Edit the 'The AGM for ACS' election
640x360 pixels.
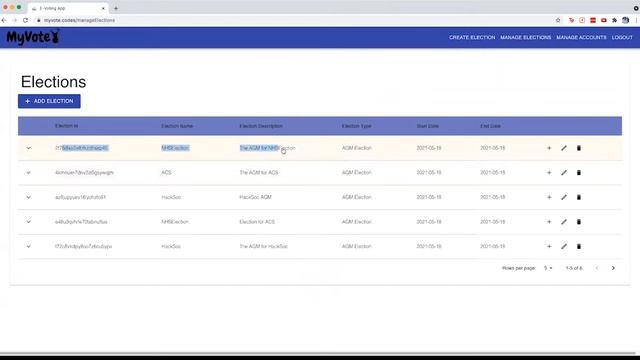coord(564,173)
